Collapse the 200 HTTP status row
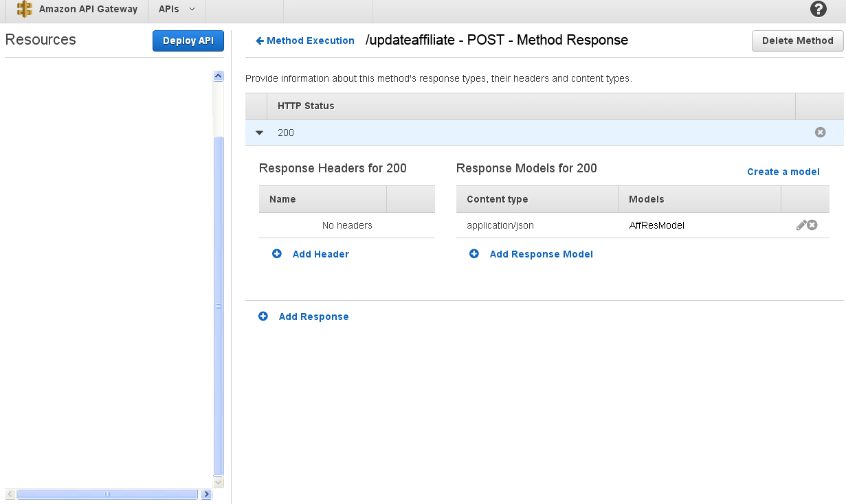This screenshot has height=504, width=846. 259,133
